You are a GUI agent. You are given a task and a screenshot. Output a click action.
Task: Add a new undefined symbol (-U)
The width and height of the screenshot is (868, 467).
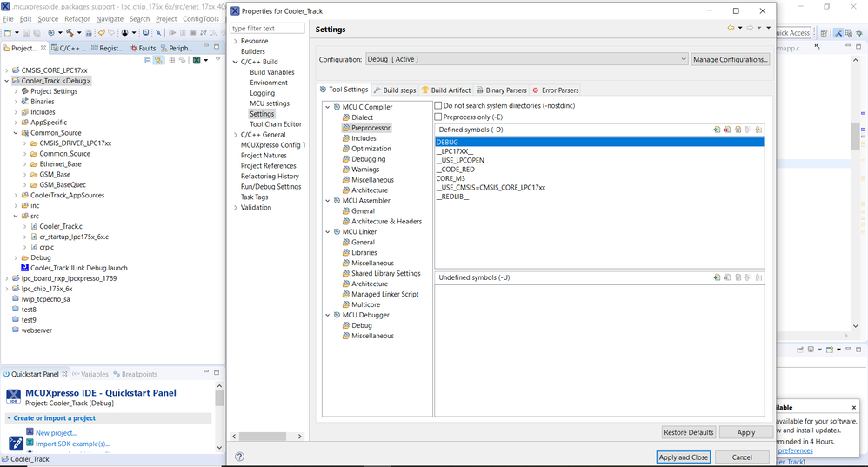click(x=717, y=277)
